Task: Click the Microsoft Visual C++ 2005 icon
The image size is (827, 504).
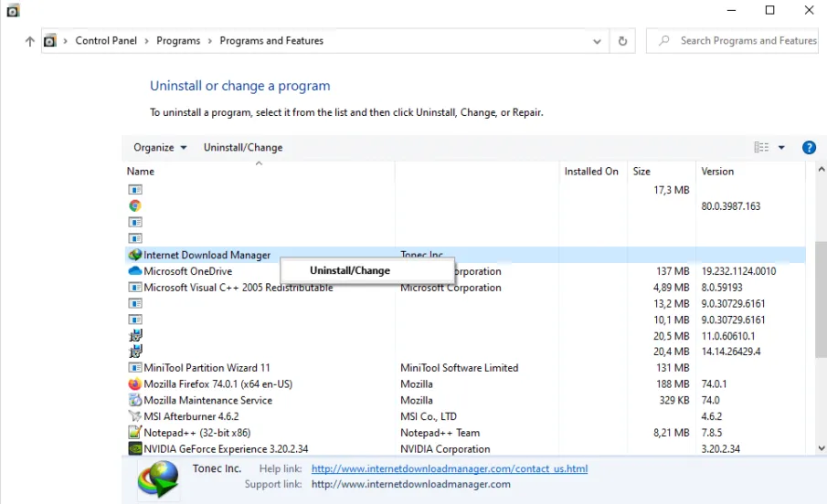Action: (x=135, y=288)
